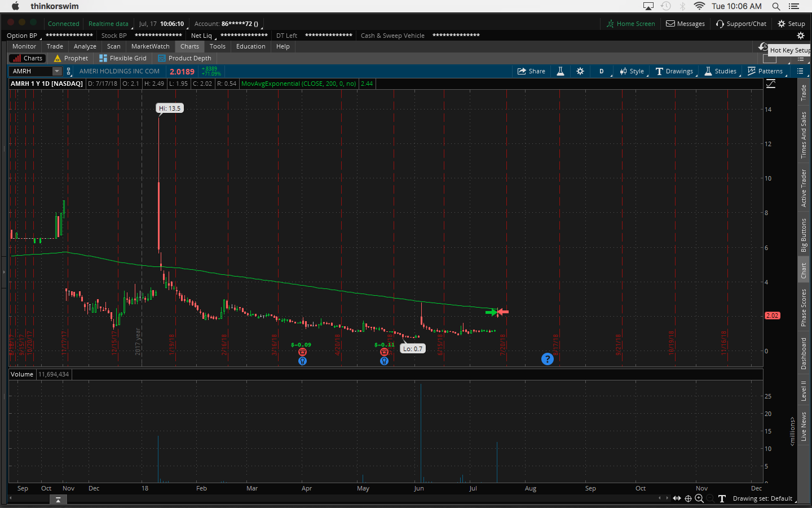Click the blue question mark marker

[x=547, y=359]
